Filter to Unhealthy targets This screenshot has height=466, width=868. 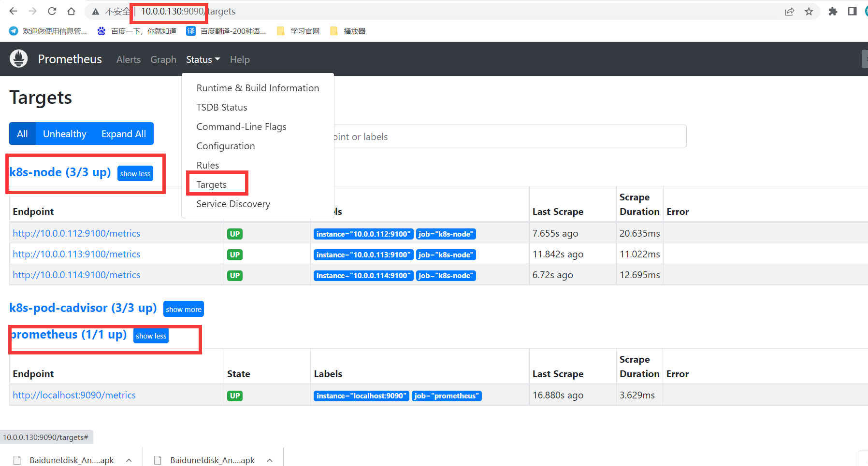pyautogui.click(x=65, y=134)
